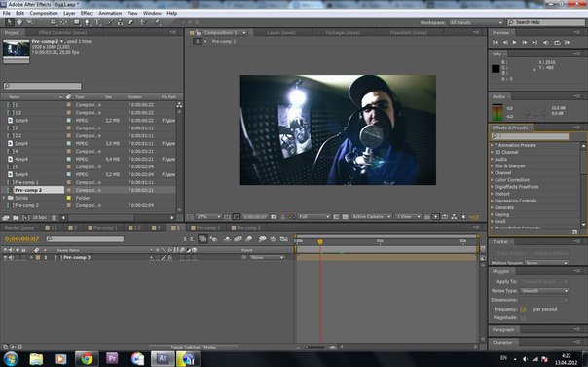
Task: Open Google Chrome from the taskbar
Action: point(87,359)
